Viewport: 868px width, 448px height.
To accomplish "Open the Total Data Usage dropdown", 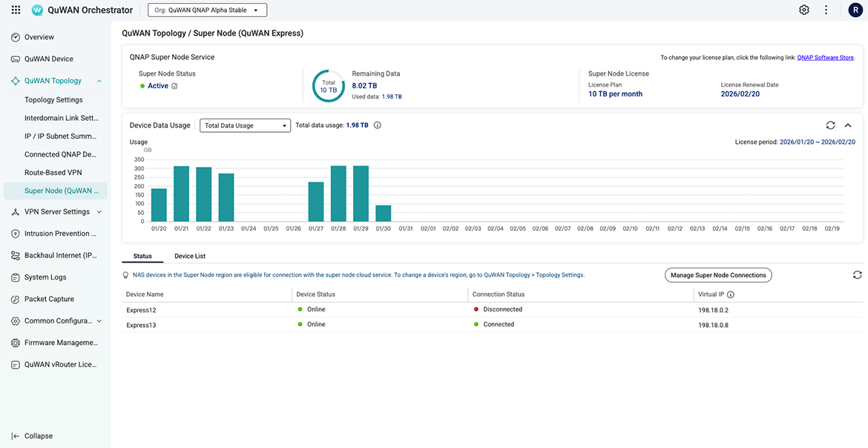I will point(245,125).
